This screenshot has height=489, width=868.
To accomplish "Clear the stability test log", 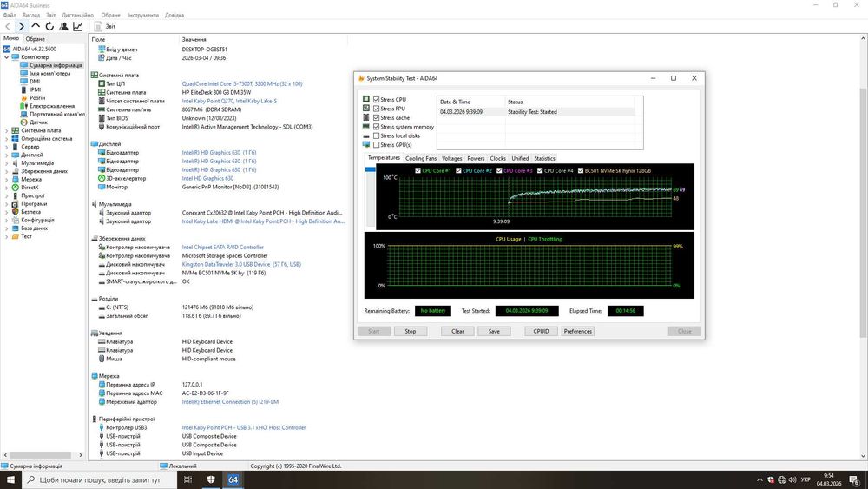I will (x=457, y=331).
